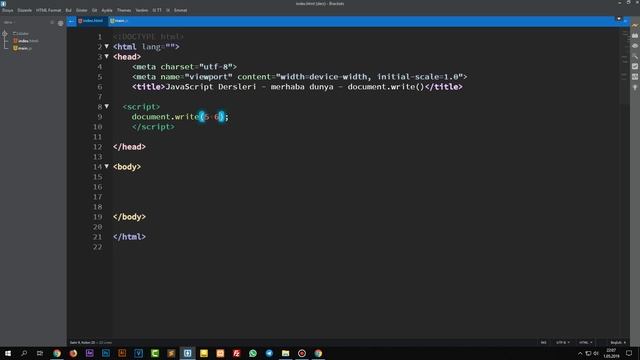This screenshot has width=640, height=360.
Task: Open the Extension Manager brick icon
Action: click(635, 36)
